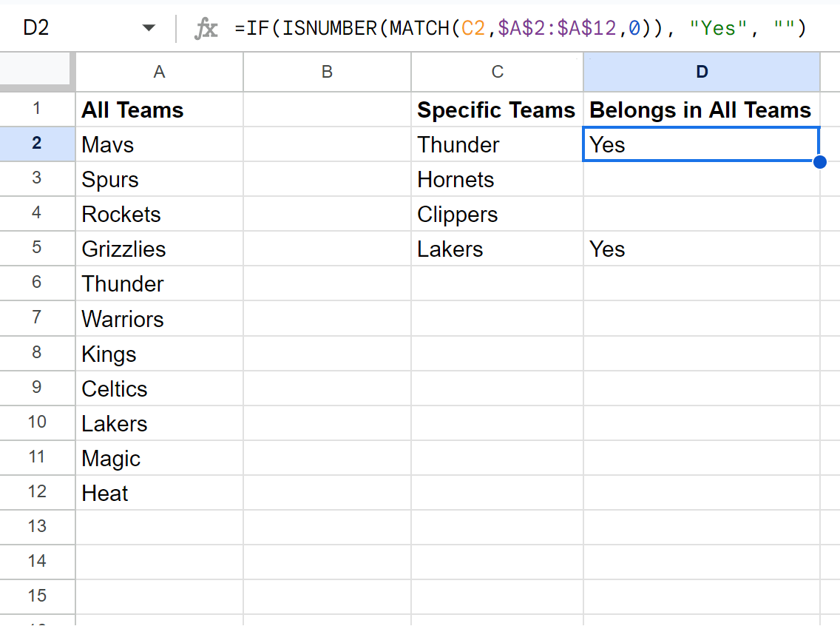
Task: Click the Hornets cell
Action: coord(497,180)
